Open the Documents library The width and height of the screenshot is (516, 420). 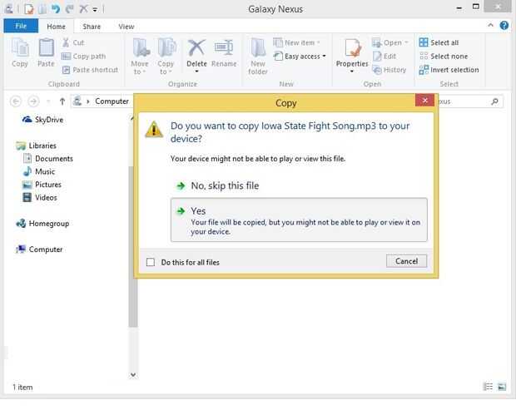47,159
